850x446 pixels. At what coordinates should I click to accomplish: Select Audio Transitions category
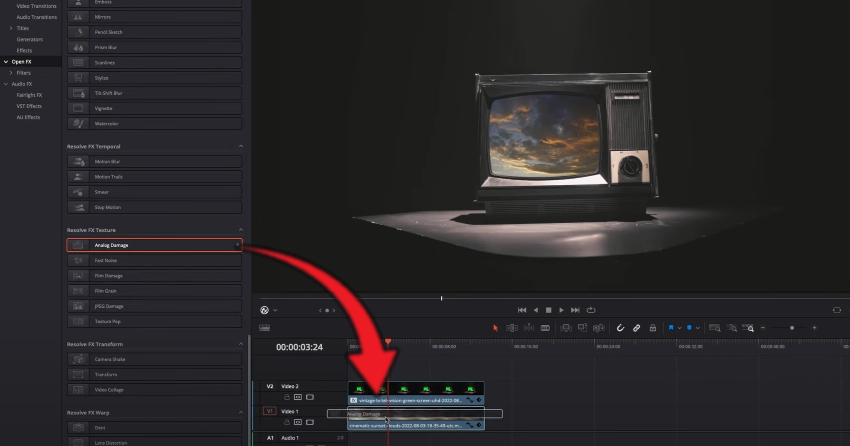[36, 17]
